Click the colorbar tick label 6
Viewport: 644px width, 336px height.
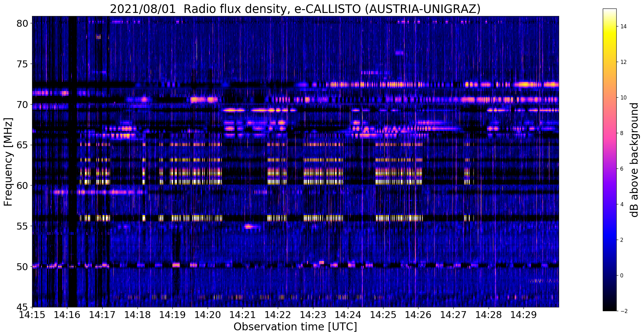[x=622, y=169]
